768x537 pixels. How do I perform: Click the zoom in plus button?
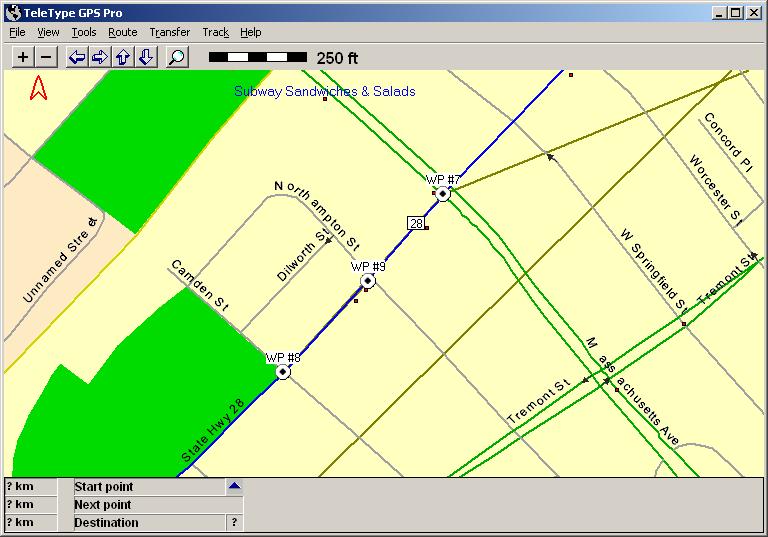(x=23, y=57)
